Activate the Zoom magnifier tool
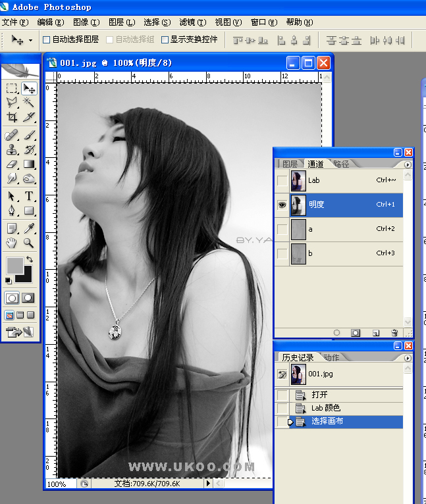426x504 pixels. coord(29,243)
